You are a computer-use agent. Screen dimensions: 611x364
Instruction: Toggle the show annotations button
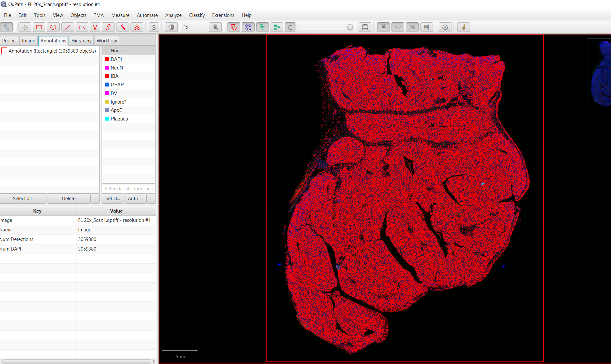point(234,27)
